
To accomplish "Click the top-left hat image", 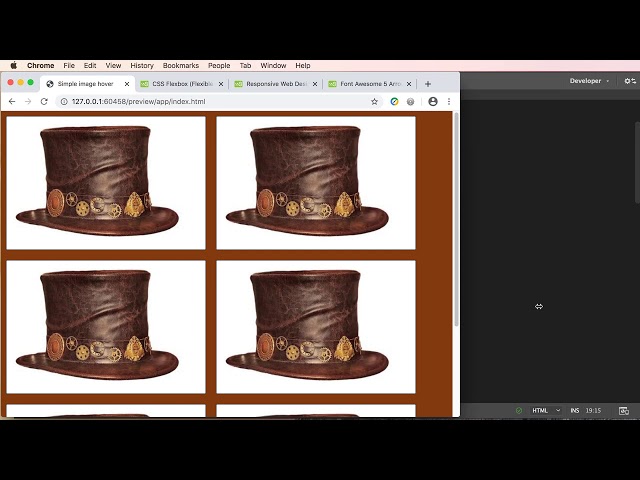I will 106,182.
